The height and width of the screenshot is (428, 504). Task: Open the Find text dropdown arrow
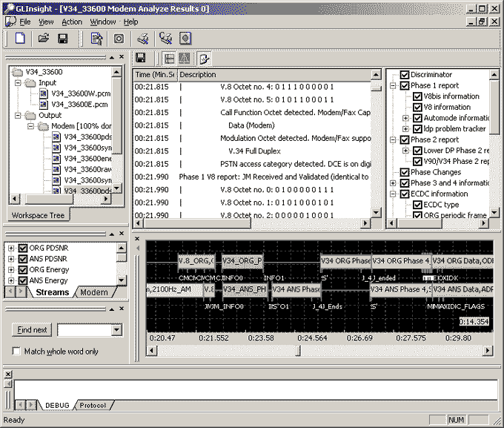point(116,330)
